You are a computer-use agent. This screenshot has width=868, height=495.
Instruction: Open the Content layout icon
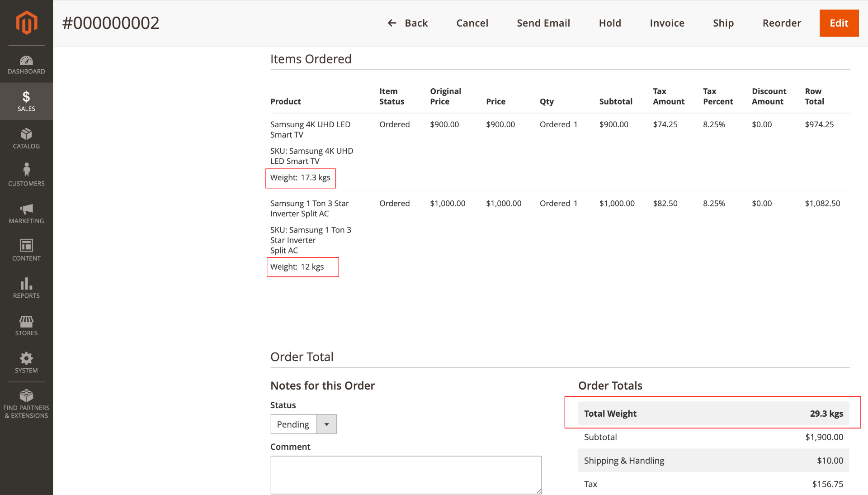tap(26, 245)
